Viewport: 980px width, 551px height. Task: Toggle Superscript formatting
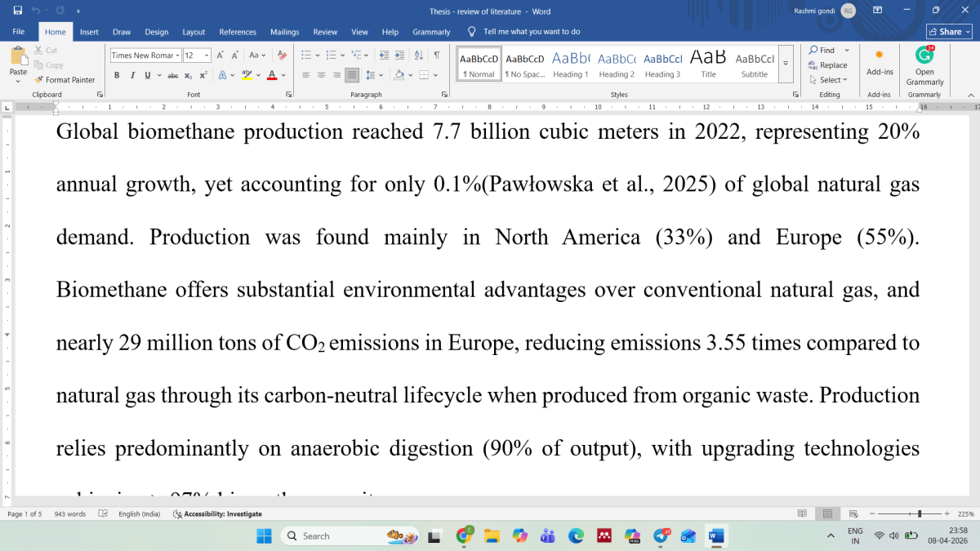point(203,75)
